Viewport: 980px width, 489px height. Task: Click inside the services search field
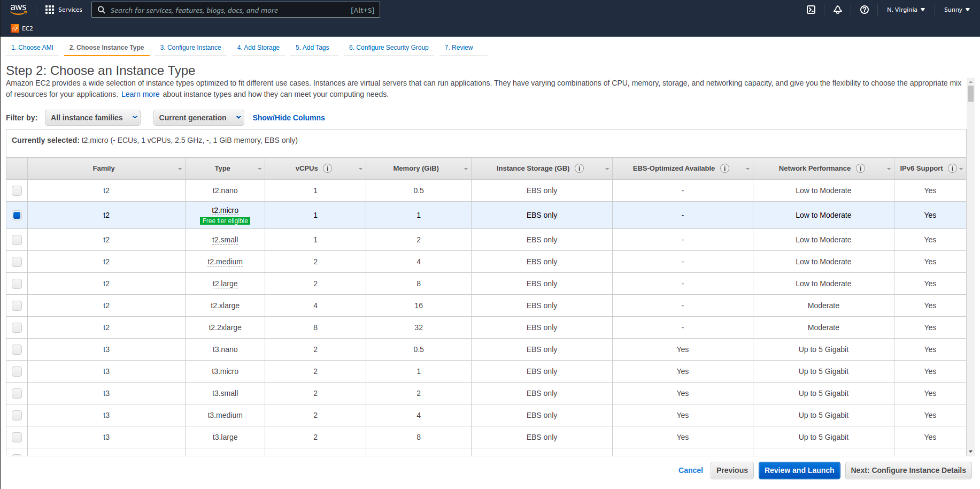click(x=235, y=10)
